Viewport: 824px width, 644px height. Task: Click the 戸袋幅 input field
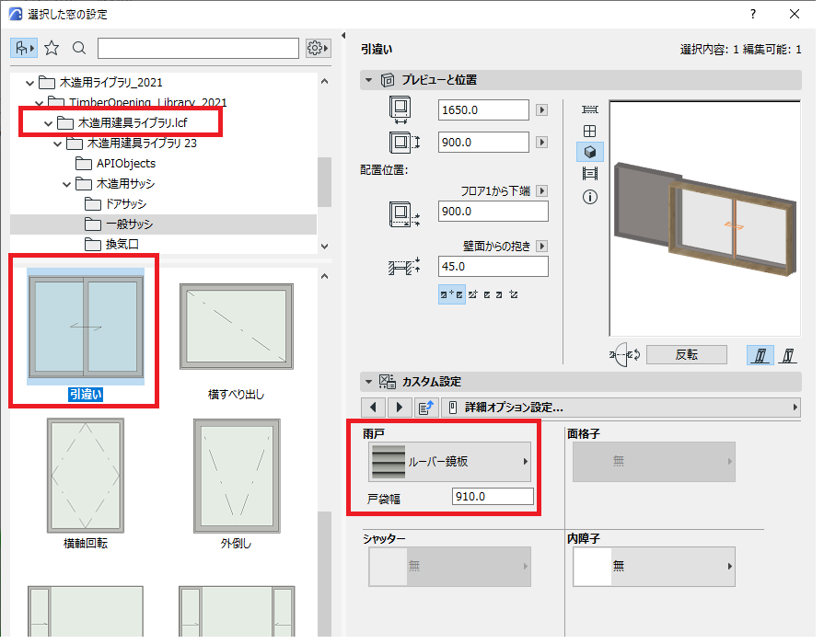(x=493, y=497)
